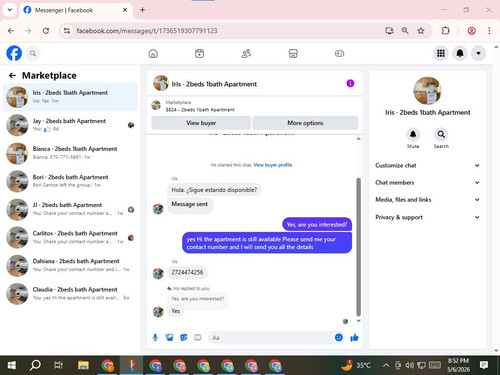500x375 pixels.
Task: Open the Carlitos - 2beds bath Apartment chat
Action: click(70, 237)
